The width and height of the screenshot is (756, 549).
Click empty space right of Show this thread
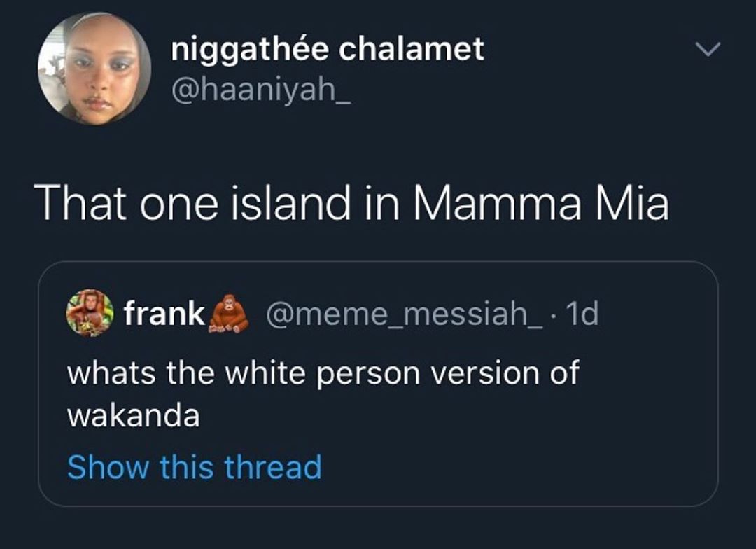(x=518, y=467)
